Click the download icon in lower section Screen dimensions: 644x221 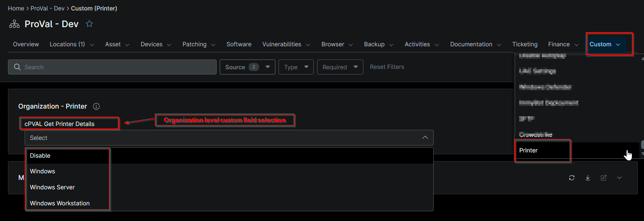[588, 178]
